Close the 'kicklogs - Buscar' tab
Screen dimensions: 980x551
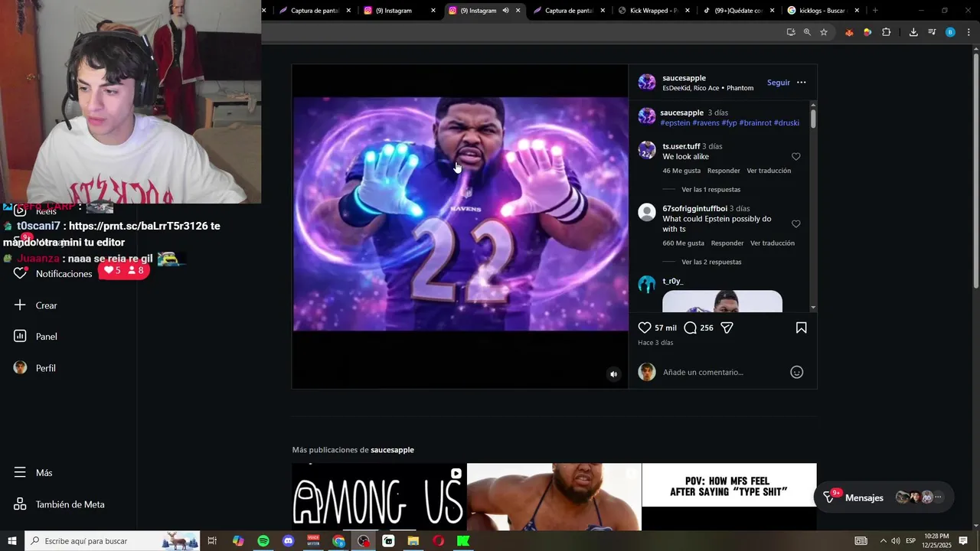pos(857,11)
